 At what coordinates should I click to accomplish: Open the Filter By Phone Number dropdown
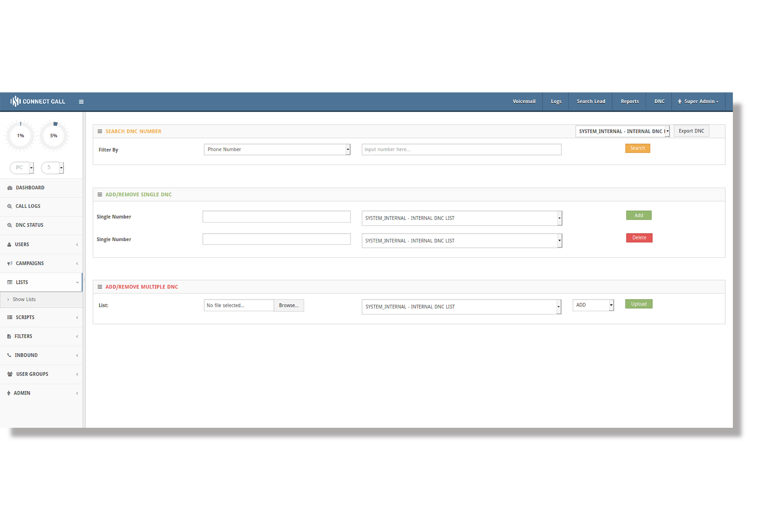pyautogui.click(x=277, y=150)
